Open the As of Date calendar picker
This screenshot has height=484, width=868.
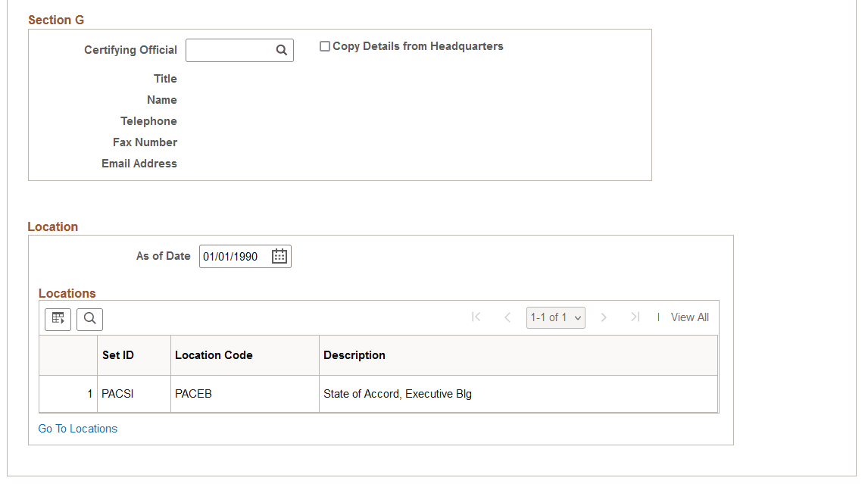pos(279,256)
